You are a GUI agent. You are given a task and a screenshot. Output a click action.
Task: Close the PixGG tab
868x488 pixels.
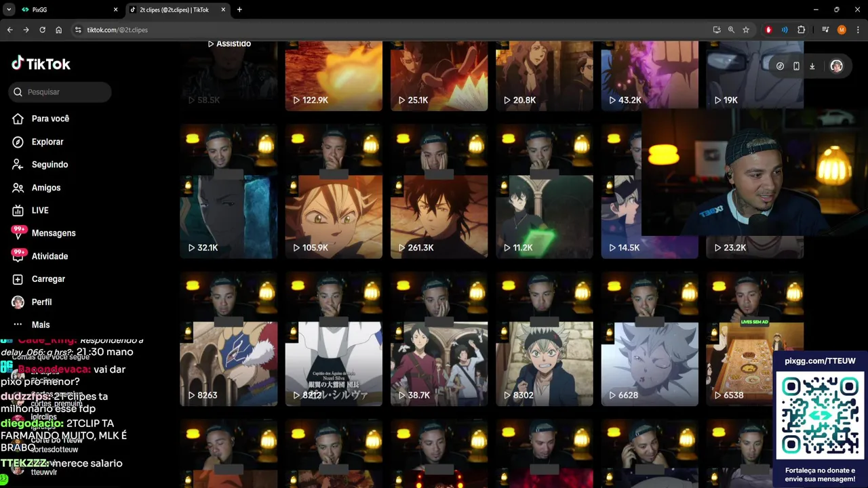(x=115, y=10)
